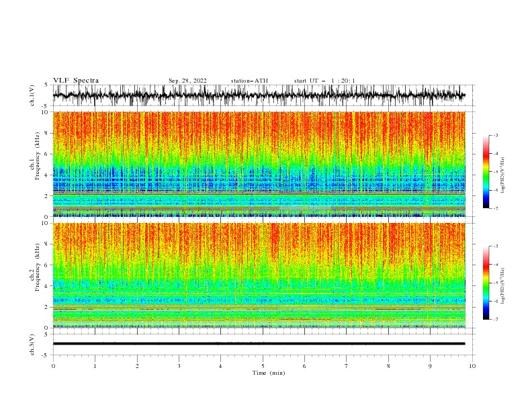Select the log(PSD) label of ch.2 colorbar
The width and height of the screenshot is (532, 411).
502,286
